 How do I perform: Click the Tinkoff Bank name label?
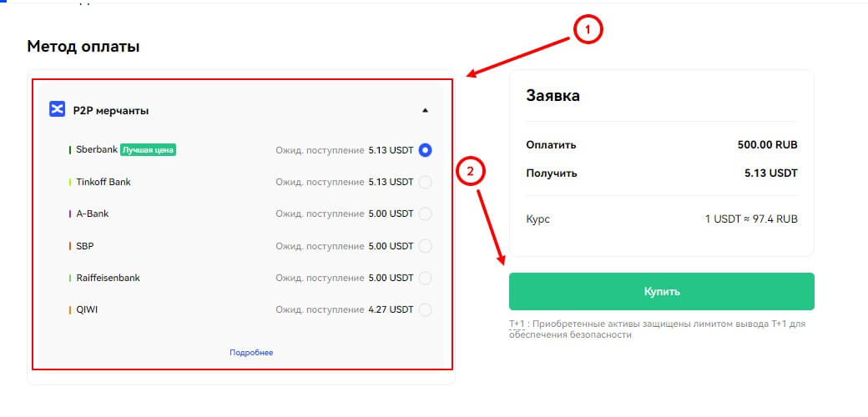[x=103, y=182]
